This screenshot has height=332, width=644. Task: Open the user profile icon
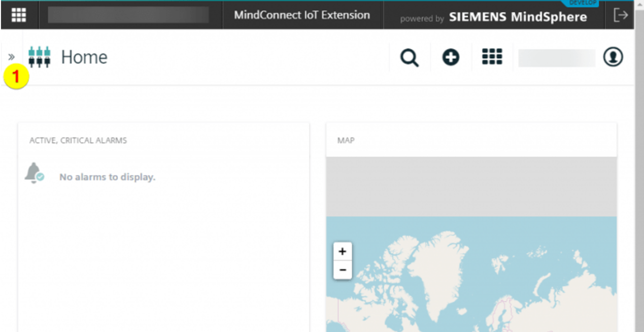[x=613, y=57]
